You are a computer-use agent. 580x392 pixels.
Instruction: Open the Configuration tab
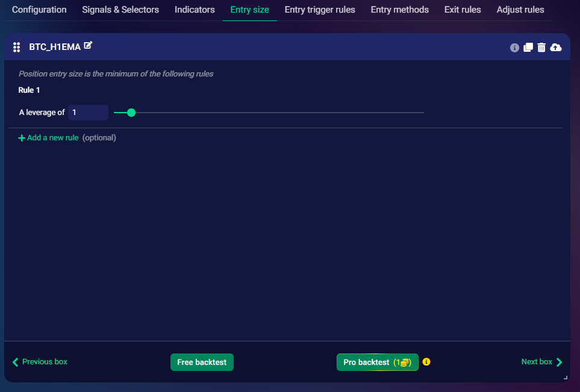coord(39,10)
